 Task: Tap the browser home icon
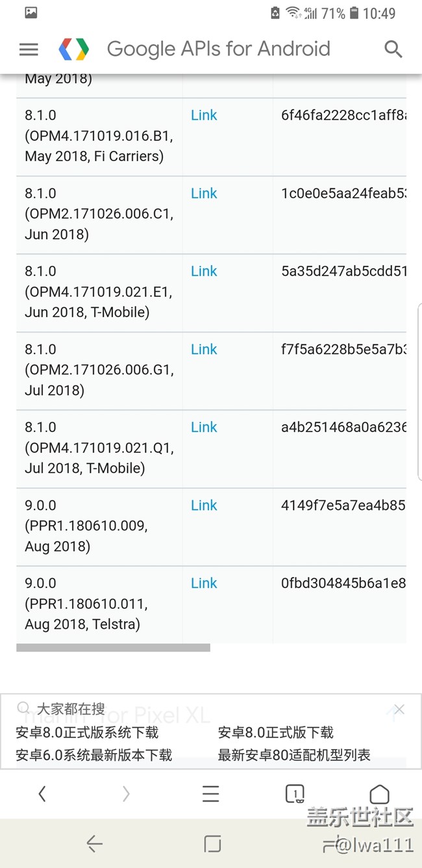[x=379, y=793]
